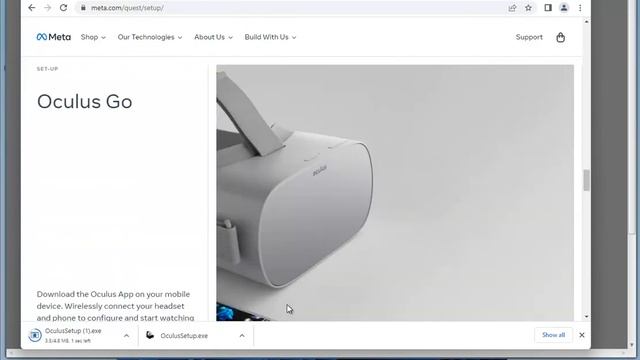View site lock information in address bar
The height and width of the screenshot is (360, 640).
(x=83, y=8)
